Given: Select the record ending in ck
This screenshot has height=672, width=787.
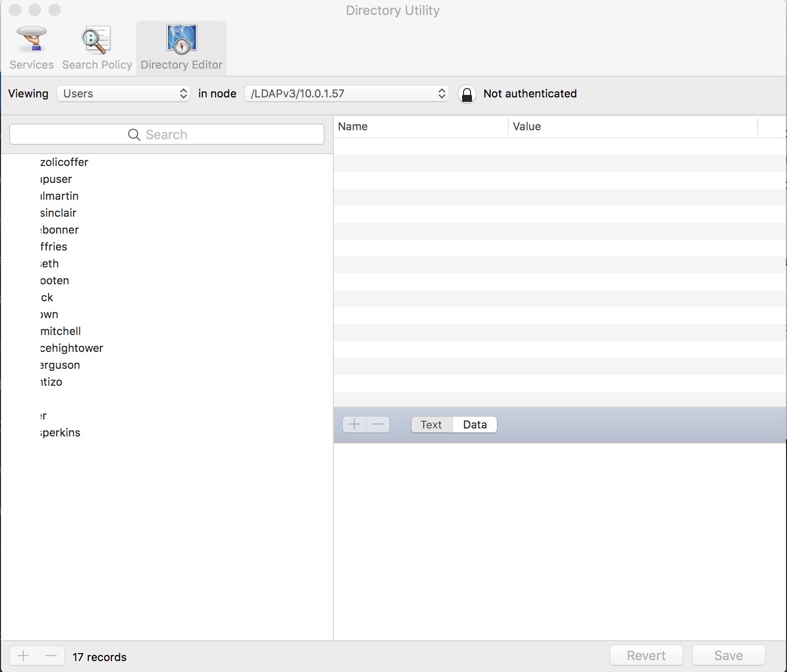Looking at the screenshot, I should tap(167, 297).
